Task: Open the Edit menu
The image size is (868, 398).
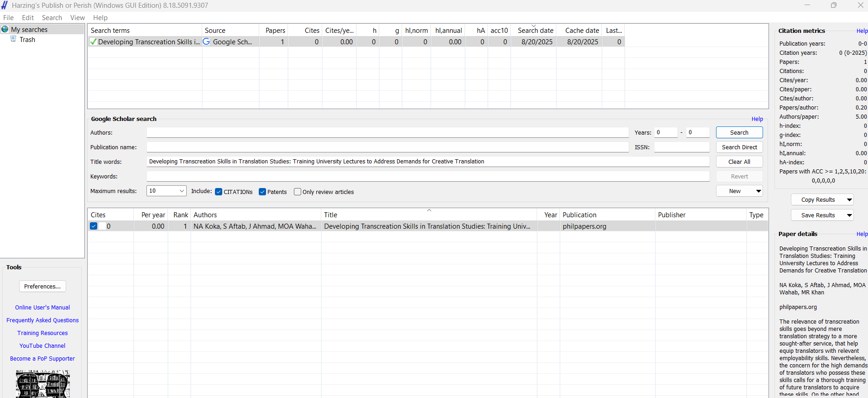Action: tap(28, 17)
